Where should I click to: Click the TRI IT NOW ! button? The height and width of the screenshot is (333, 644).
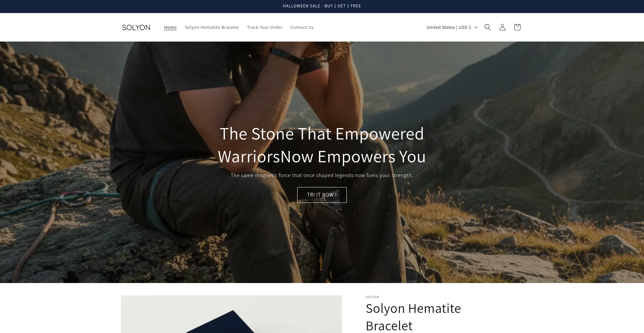(322, 195)
